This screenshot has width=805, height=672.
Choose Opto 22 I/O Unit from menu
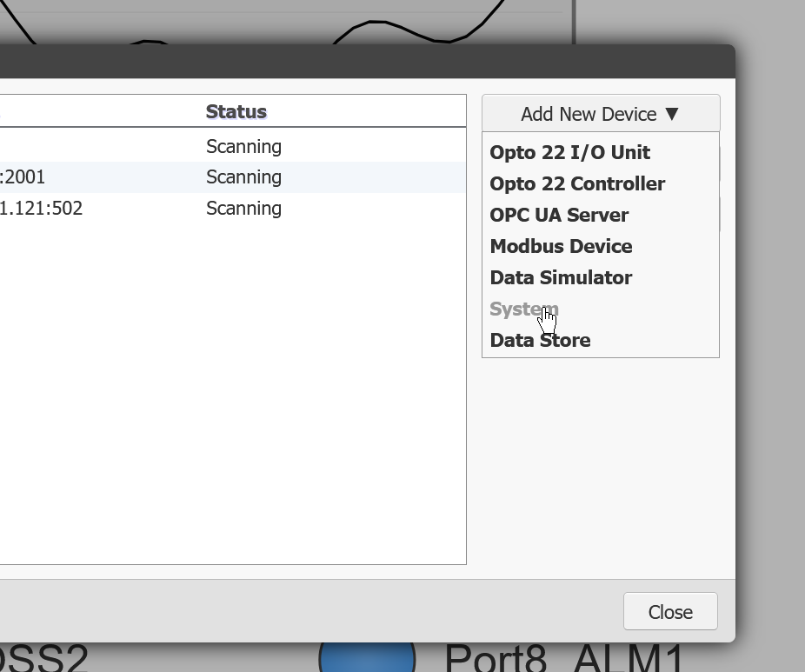click(x=570, y=152)
